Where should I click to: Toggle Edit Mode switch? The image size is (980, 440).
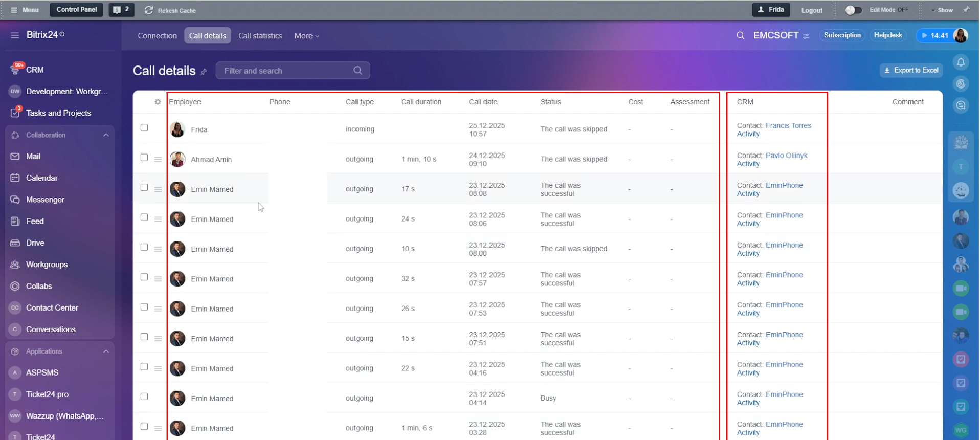tap(853, 10)
